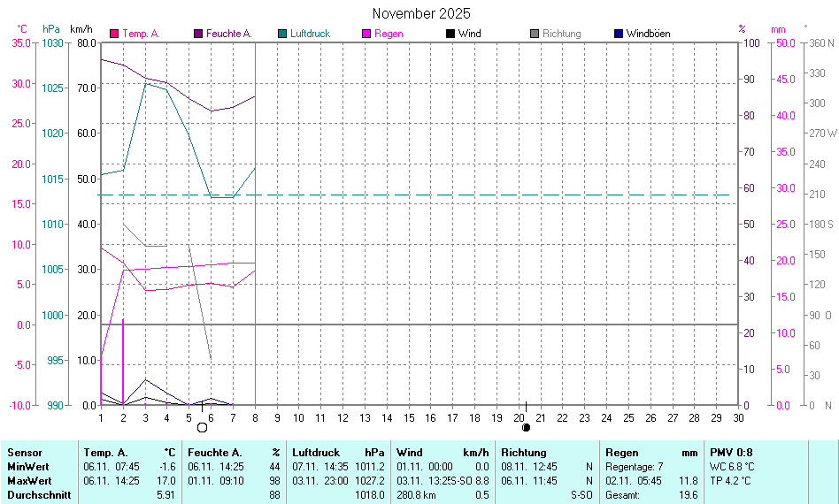The image size is (839, 504).
Task: Click the black Wind legend square
Action: pyautogui.click(x=450, y=34)
